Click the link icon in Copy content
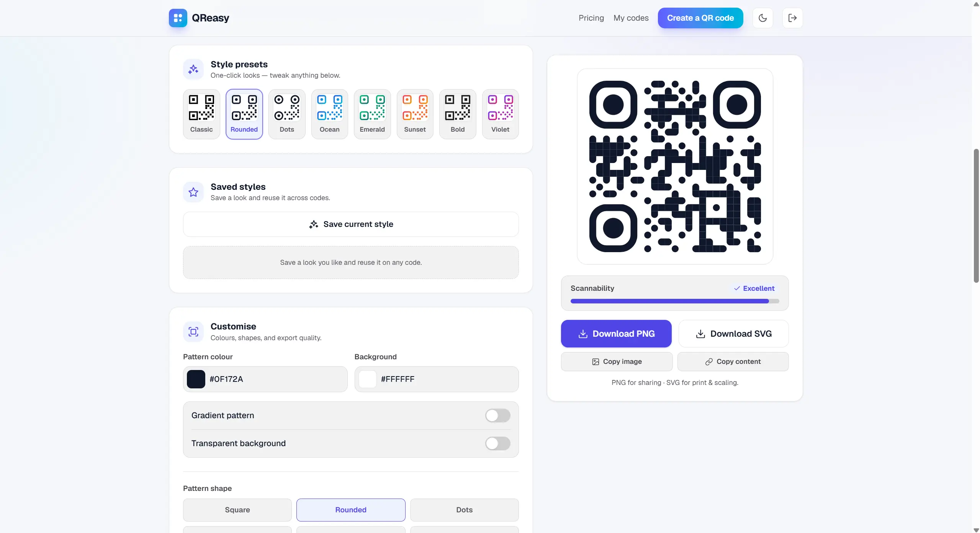Image resolution: width=980 pixels, height=533 pixels. coord(709,362)
